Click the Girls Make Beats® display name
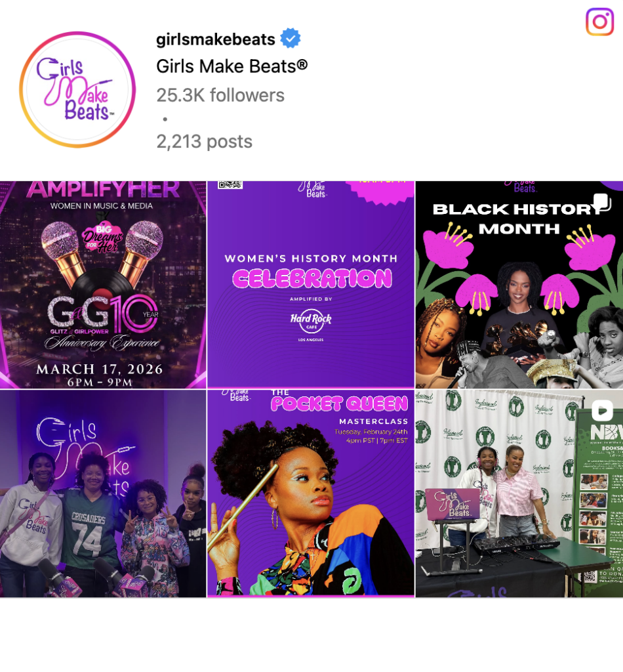The image size is (623, 672). [231, 66]
